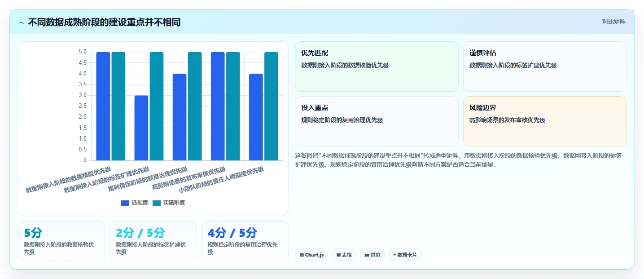Click the 匹配度 legend label

pos(140,203)
